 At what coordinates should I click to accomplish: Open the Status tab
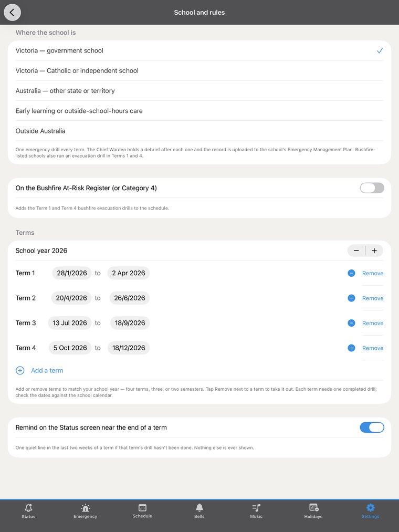[28, 511]
